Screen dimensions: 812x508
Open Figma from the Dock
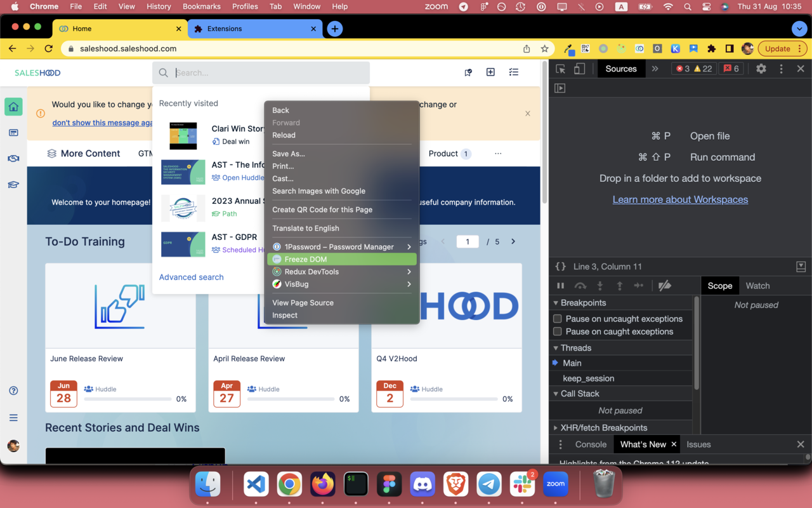[x=389, y=485]
